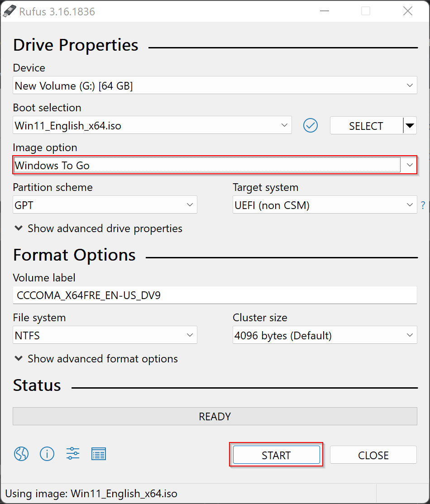Edit the CCCOMA volume label field
The width and height of the screenshot is (430, 504).
(x=215, y=295)
